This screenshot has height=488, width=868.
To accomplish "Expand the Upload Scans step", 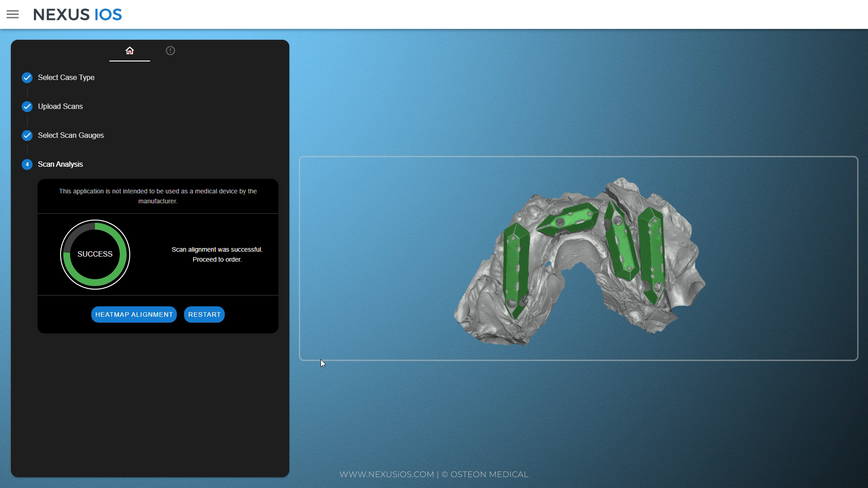I will [x=60, y=106].
